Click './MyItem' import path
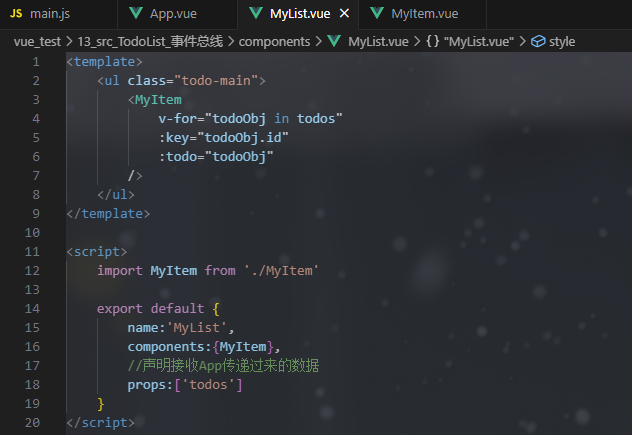The image size is (632, 435). pyautogui.click(x=281, y=271)
